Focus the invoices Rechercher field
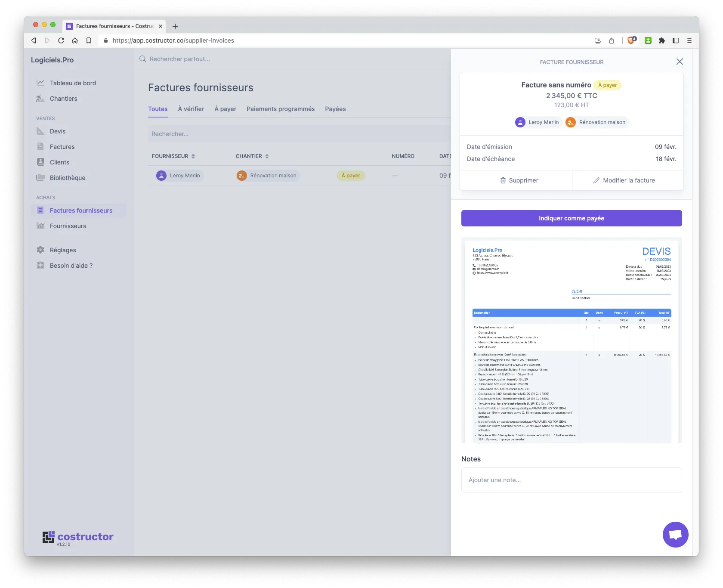 click(300, 134)
